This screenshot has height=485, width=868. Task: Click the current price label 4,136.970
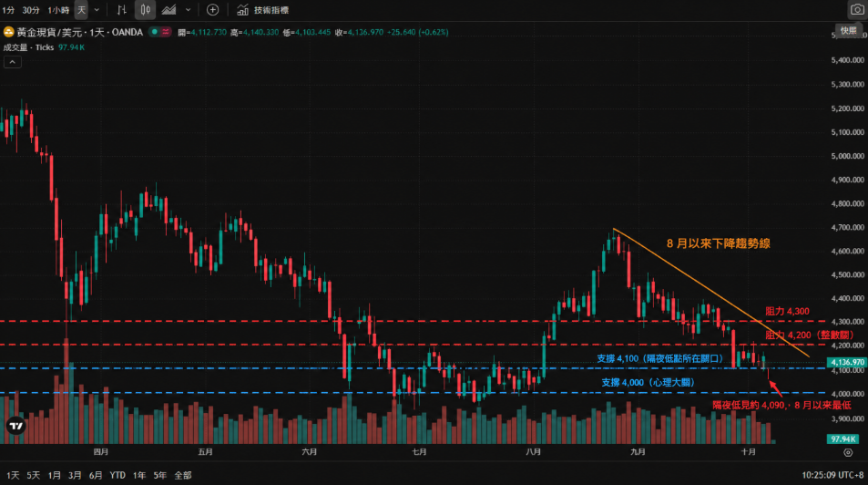(846, 362)
